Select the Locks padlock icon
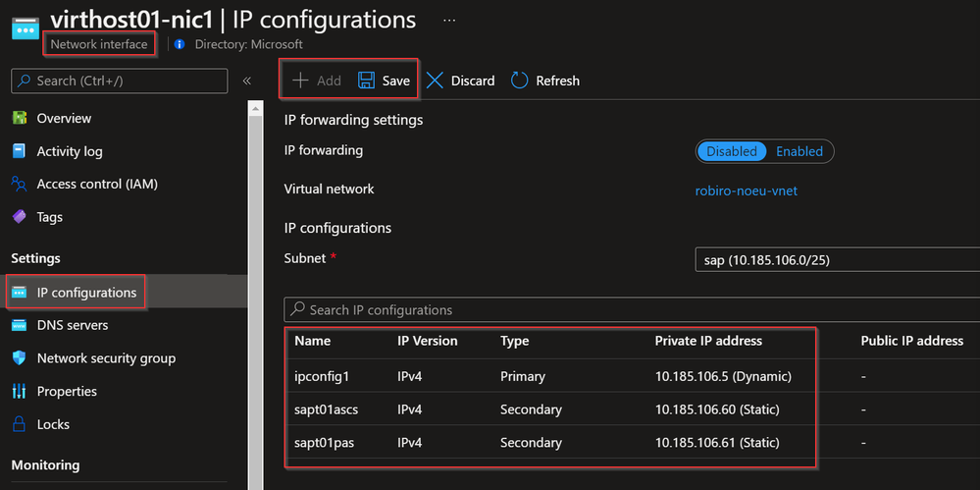This screenshot has width=980, height=490. 19,424
